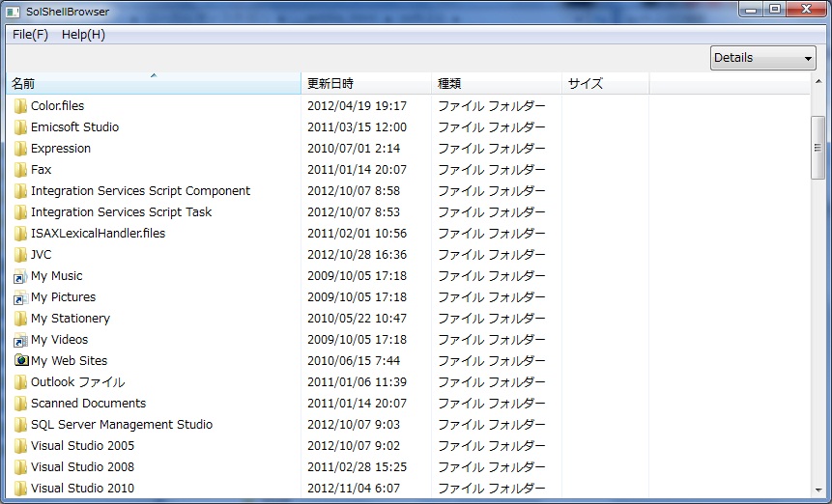This screenshot has height=504, width=832.
Task: Select Integration Services Script Component name
Action: coord(141,191)
